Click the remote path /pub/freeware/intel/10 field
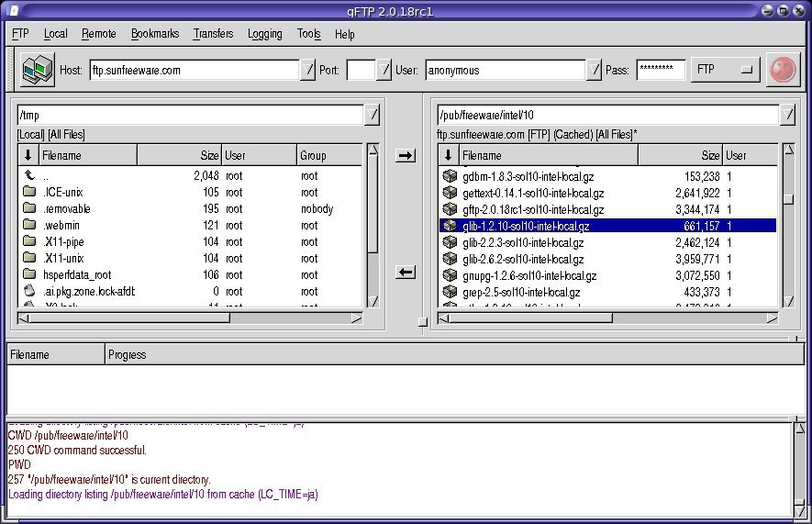The image size is (812, 524). 608,115
